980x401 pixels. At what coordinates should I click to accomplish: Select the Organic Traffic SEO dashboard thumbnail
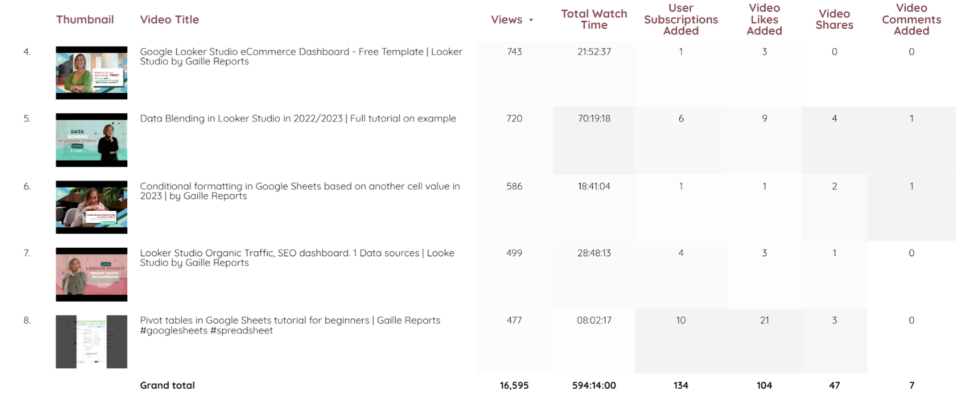(91, 274)
